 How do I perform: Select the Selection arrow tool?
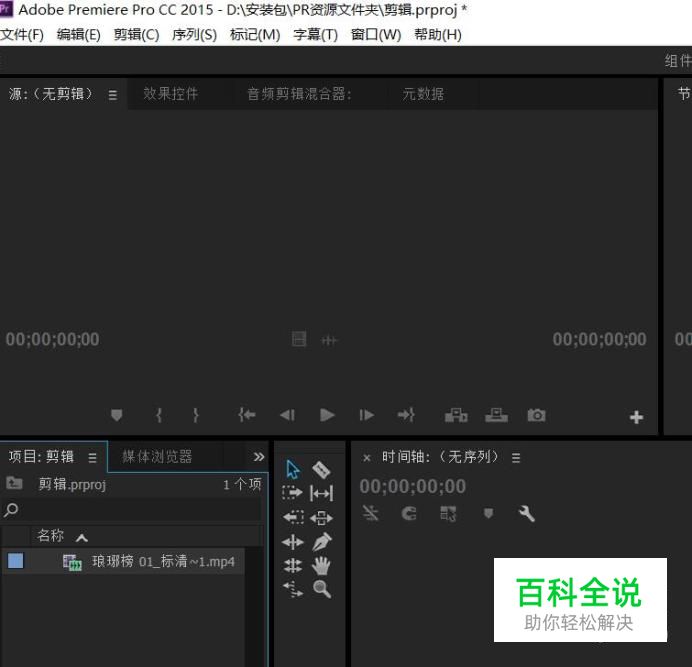click(293, 469)
